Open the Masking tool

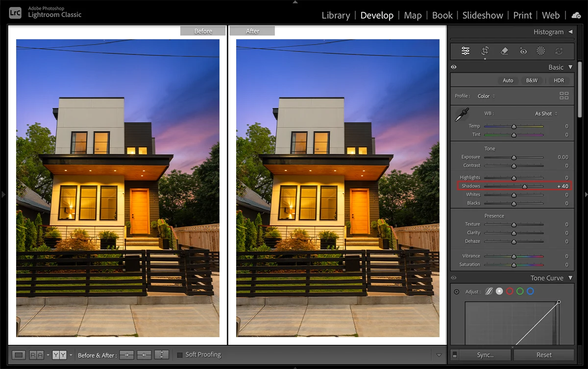click(x=541, y=51)
